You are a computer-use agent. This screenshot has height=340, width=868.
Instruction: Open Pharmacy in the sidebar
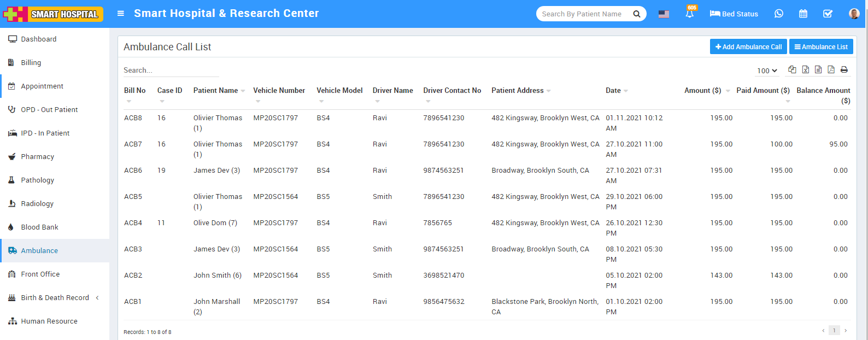coord(37,157)
